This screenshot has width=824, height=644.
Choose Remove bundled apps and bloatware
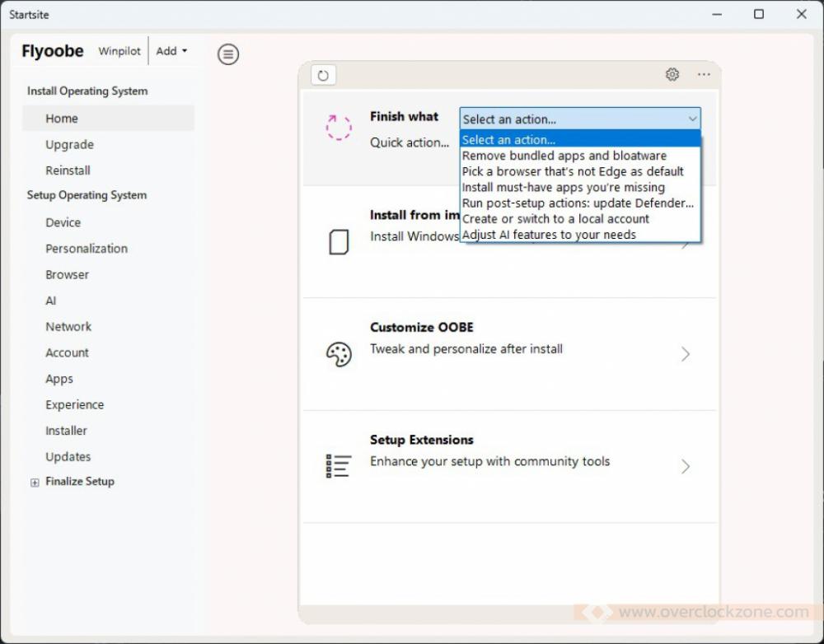564,156
